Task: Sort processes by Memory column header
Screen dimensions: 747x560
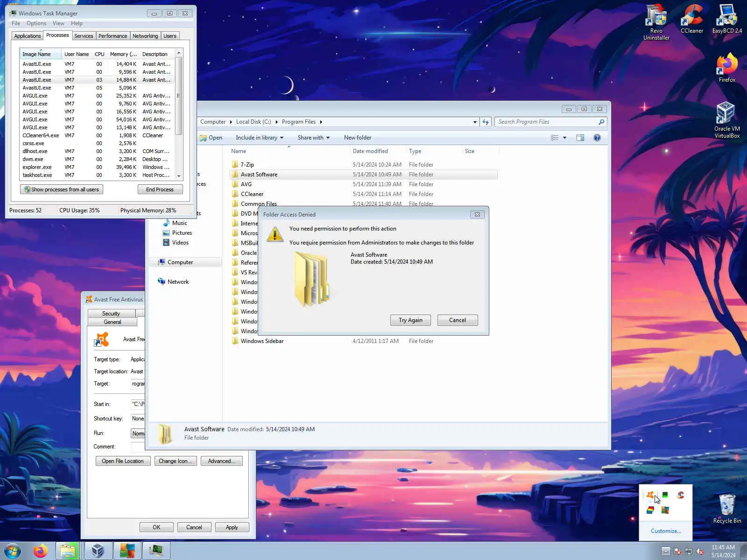Action: tap(123, 54)
